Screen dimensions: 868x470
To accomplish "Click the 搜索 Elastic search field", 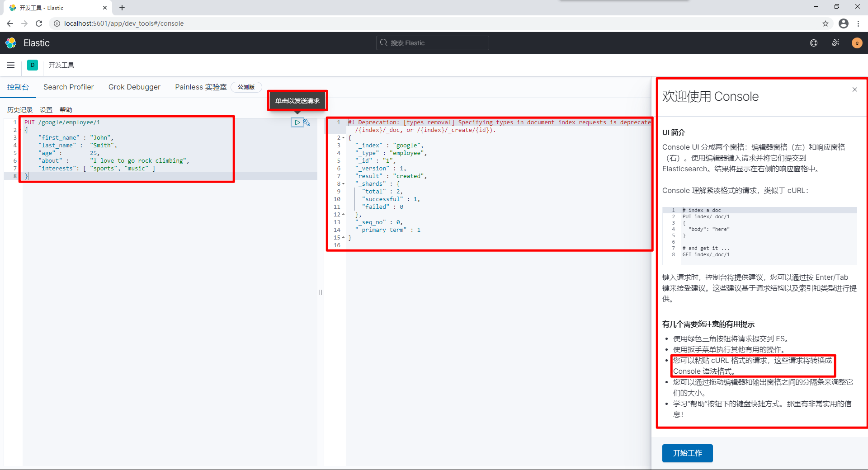I will [433, 43].
